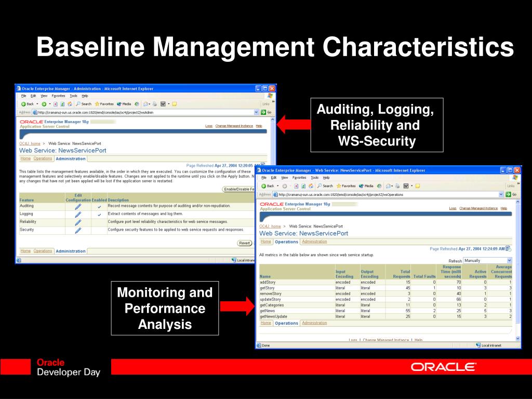Open View menu in Operations window
Viewport: 532px width, 399px height.
click(284, 178)
